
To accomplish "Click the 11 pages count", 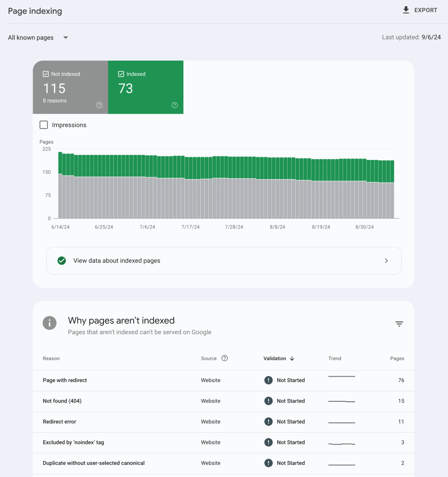I will pos(401,421).
